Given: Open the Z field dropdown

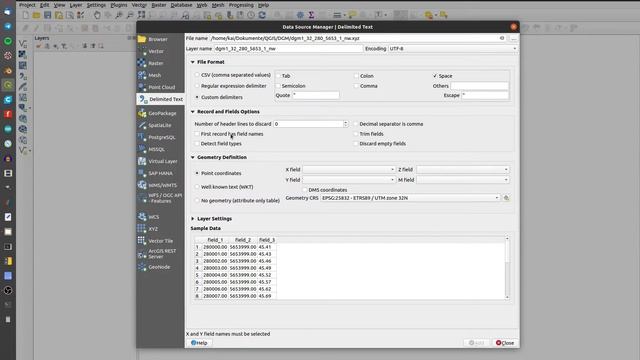Looking at the screenshot, I should pos(463,169).
